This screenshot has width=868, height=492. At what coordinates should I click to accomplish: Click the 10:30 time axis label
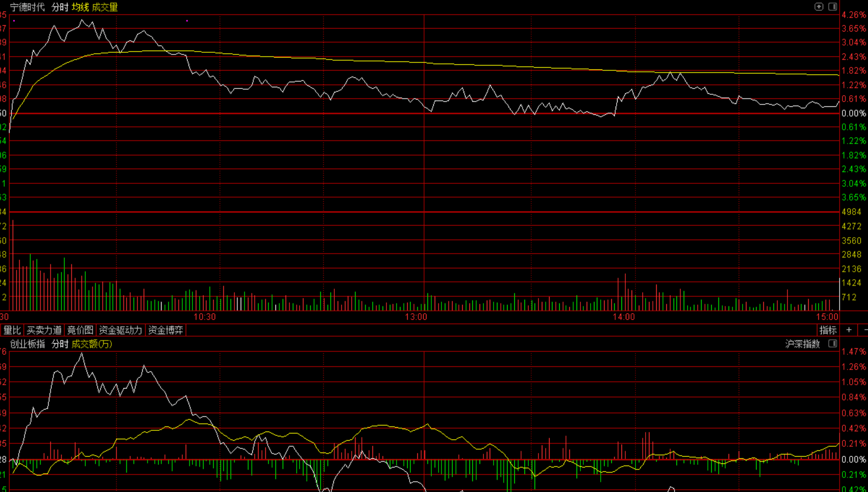tap(205, 317)
